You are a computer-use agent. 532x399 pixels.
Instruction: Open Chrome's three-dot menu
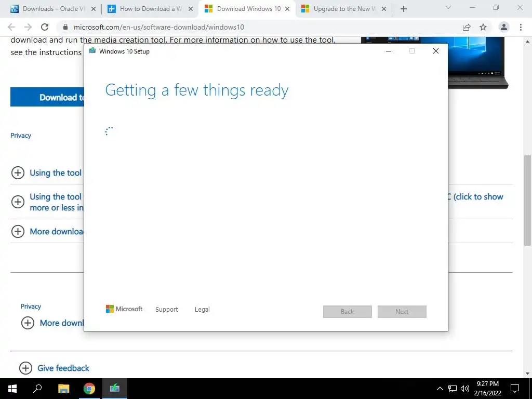(x=521, y=27)
